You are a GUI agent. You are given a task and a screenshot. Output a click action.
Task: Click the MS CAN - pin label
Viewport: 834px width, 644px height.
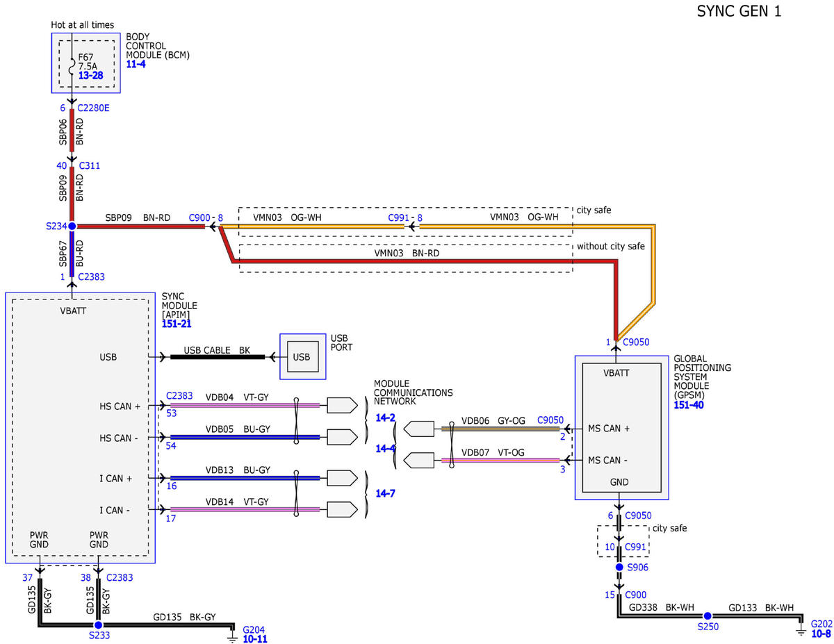607,460
